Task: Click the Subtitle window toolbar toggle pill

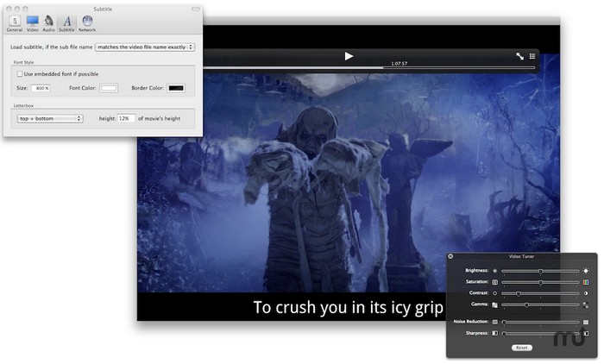Action: pos(196,9)
